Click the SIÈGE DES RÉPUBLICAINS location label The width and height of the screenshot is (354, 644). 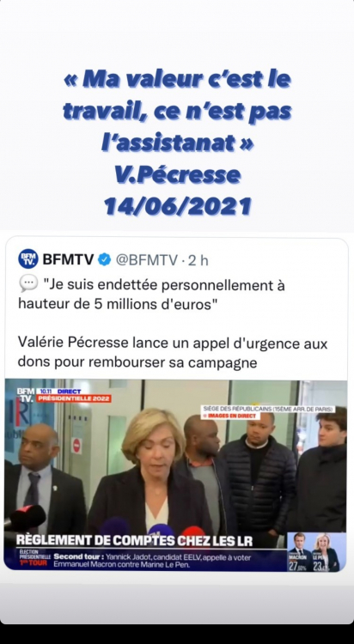[268, 409]
